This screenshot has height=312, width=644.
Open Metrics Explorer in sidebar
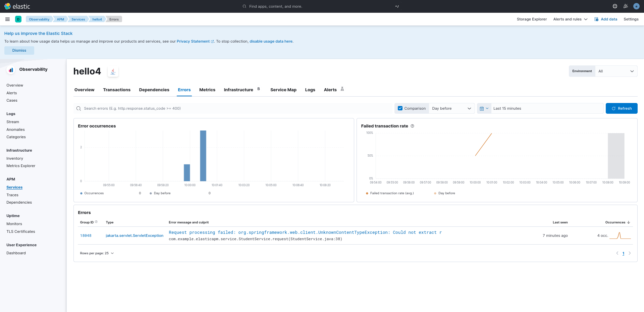click(21, 166)
